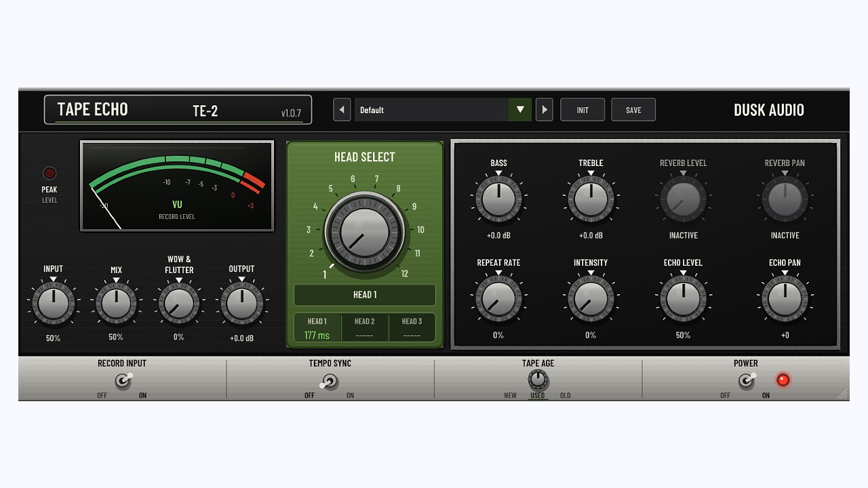Click the MIX knob

pos(116,302)
